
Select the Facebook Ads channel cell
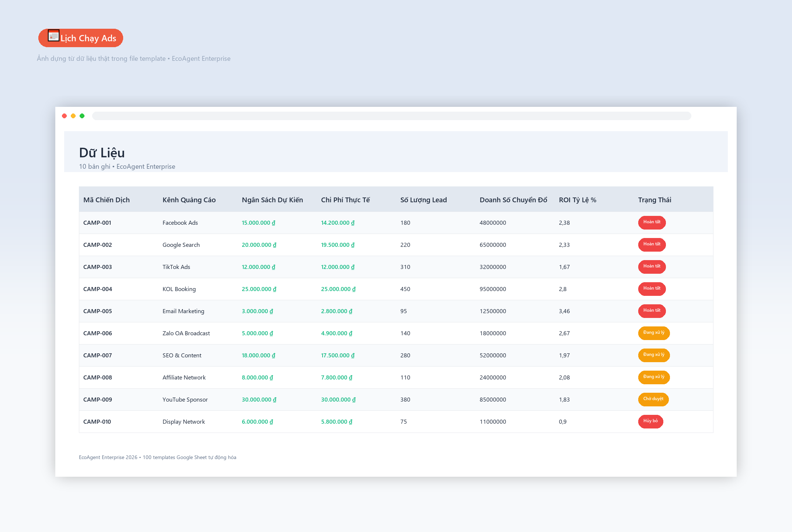click(x=180, y=223)
